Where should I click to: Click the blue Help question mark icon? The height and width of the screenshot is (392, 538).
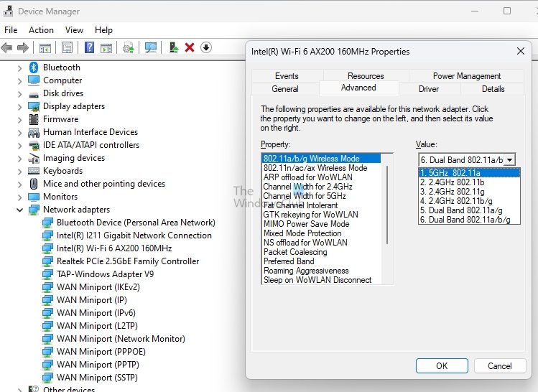click(89, 47)
